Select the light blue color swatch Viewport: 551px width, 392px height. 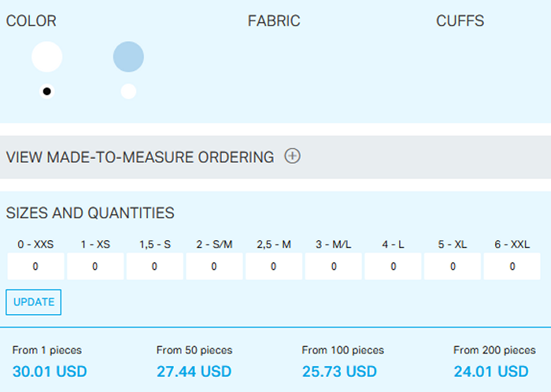coord(128,57)
